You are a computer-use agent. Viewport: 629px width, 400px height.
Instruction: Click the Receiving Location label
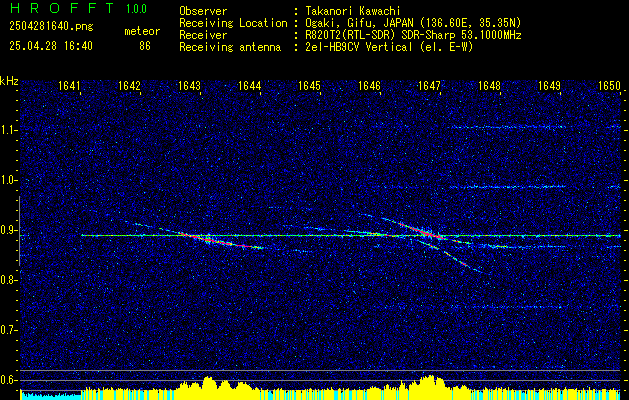click(233, 23)
